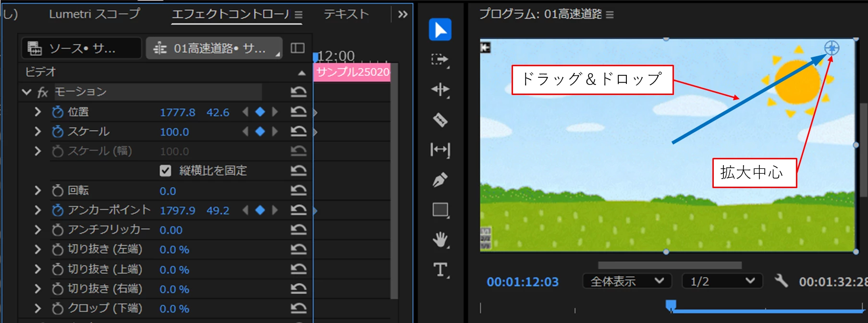Add keyframe for スケール
This screenshot has width=868, height=323.
point(260,132)
